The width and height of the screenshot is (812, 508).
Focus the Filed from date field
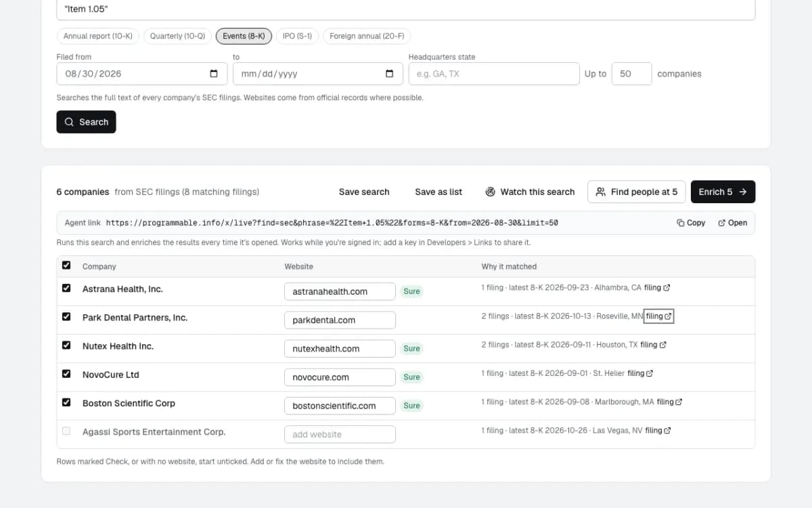(141, 74)
